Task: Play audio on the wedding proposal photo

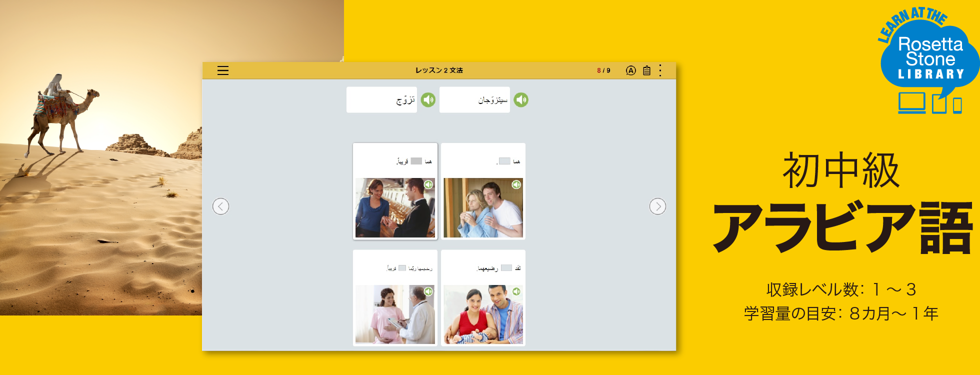Action: coord(428,185)
